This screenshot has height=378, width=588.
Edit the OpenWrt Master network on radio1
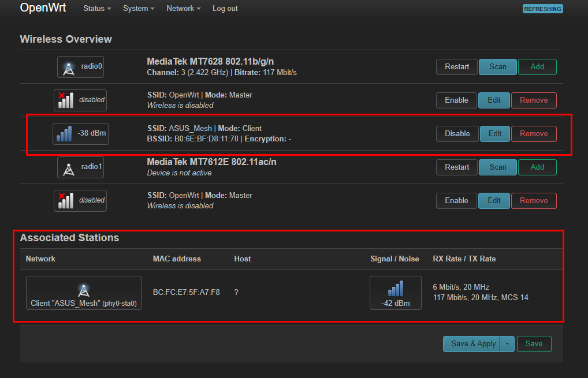(494, 200)
